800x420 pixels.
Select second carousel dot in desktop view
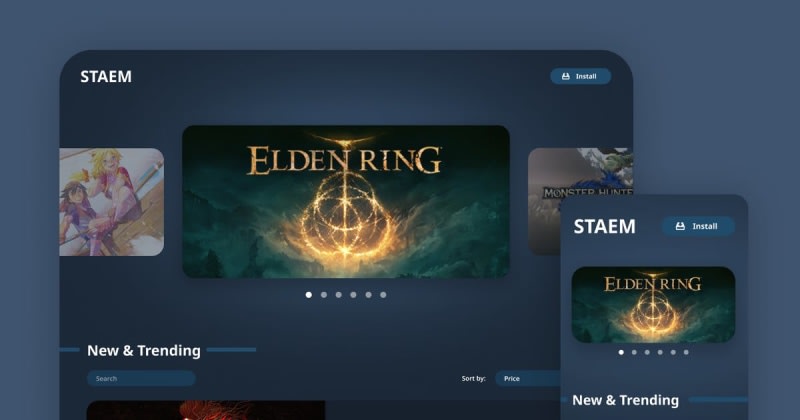(323, 294)
